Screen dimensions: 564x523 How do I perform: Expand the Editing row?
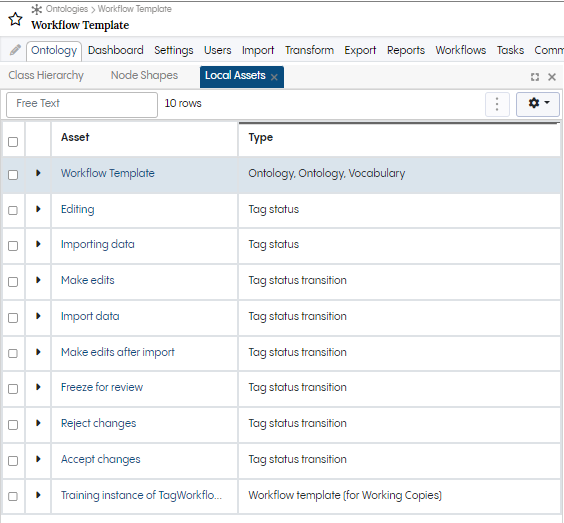tap(38, 209)
